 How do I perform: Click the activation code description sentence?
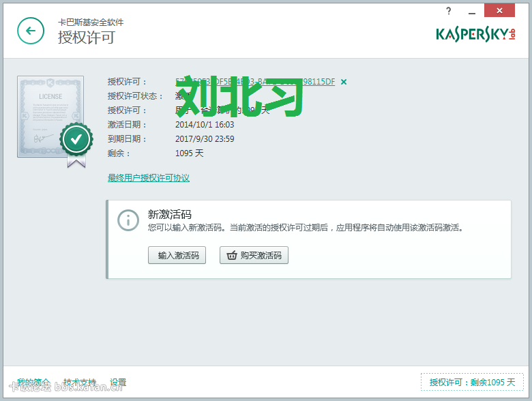tap(306, 228)
